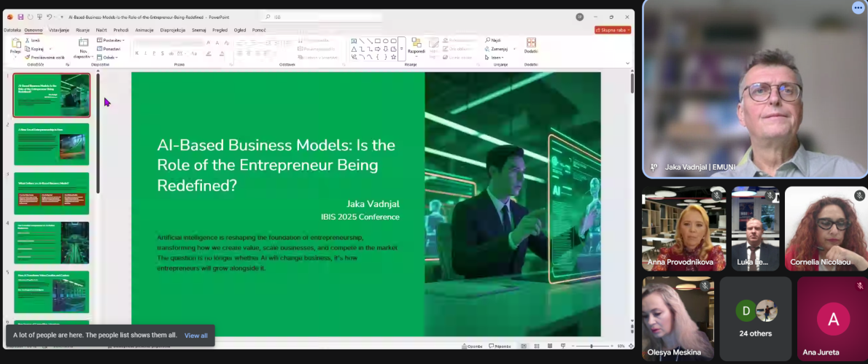Toggle the Pripombe comments pane
This screenshot has width=868, height=364.
click(x=500, y=346)
